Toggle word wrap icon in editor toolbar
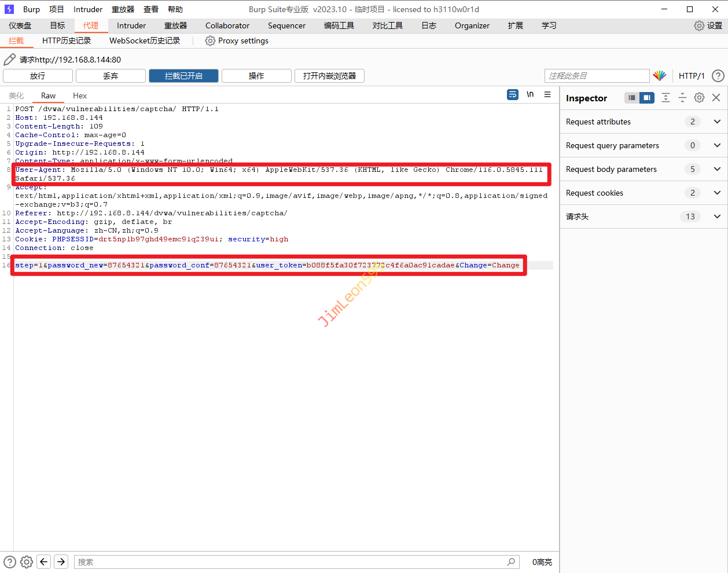The height and width of the screenshot is (573, 728). click(x=513, y=95)
